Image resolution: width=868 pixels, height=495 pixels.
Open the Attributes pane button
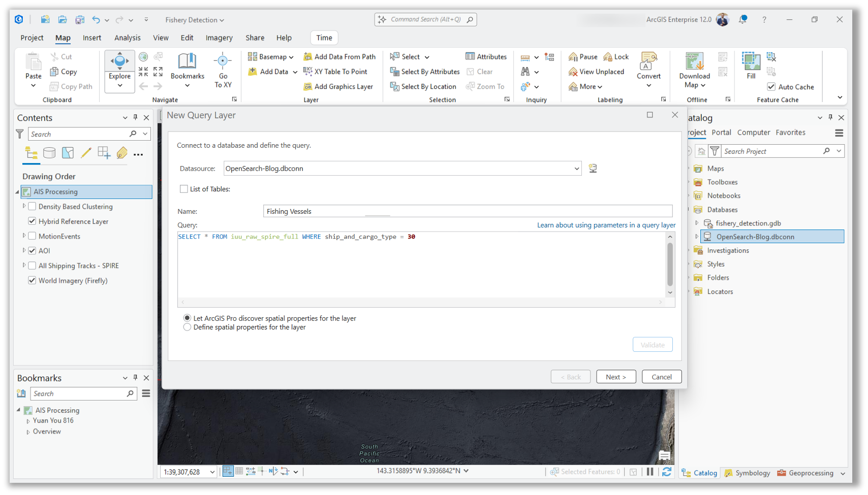[486, 57]
